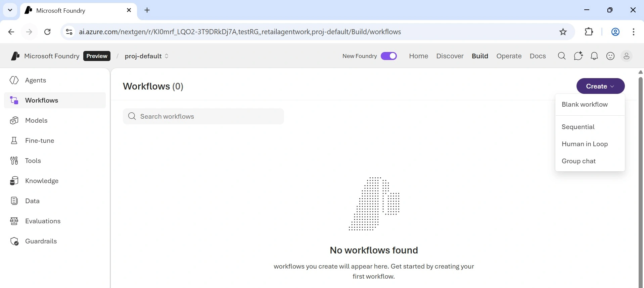
Task: Reload the page
Action: pos(48,32)
